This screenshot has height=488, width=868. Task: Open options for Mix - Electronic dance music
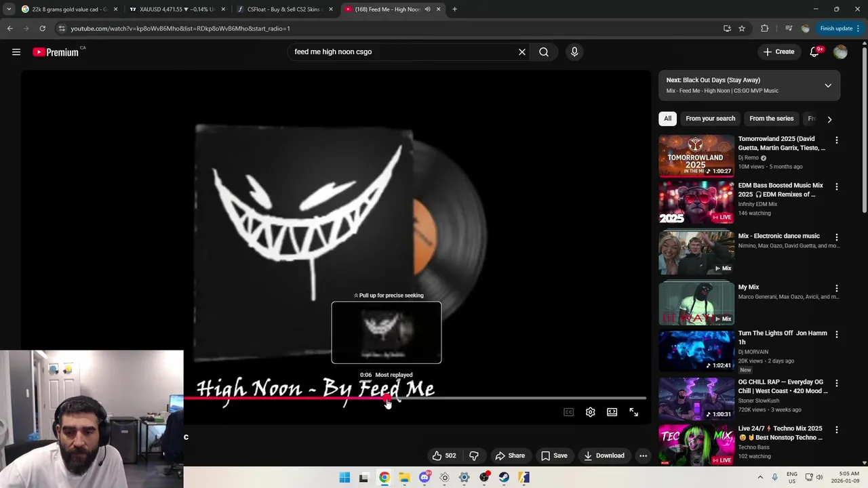click(836, 237)
